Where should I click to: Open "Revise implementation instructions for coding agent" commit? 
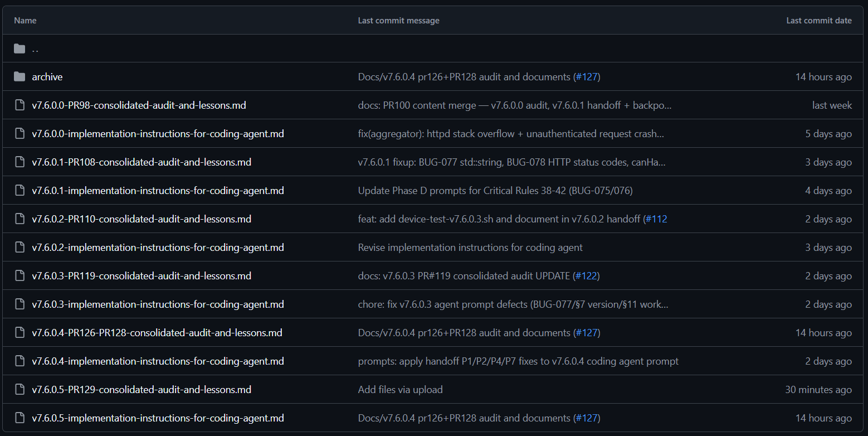click(x=470, y=248)
